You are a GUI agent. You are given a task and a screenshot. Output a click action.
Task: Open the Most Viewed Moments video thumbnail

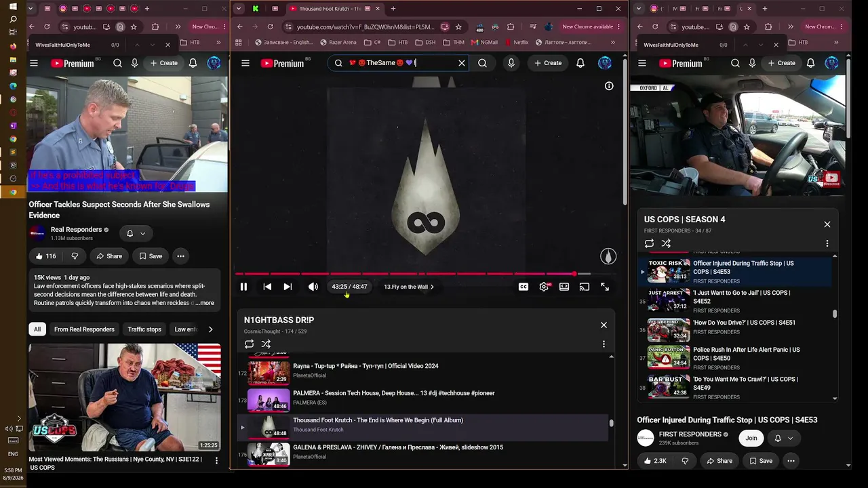click(x=125, y=397)
